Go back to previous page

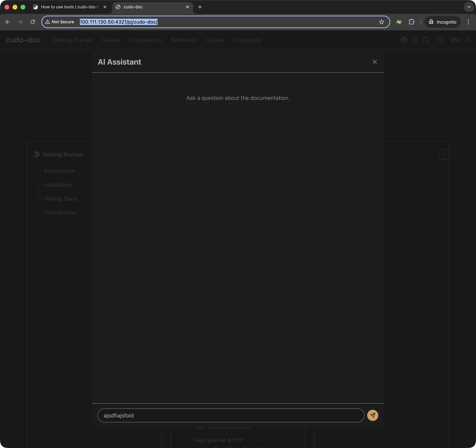coord(8,22)
